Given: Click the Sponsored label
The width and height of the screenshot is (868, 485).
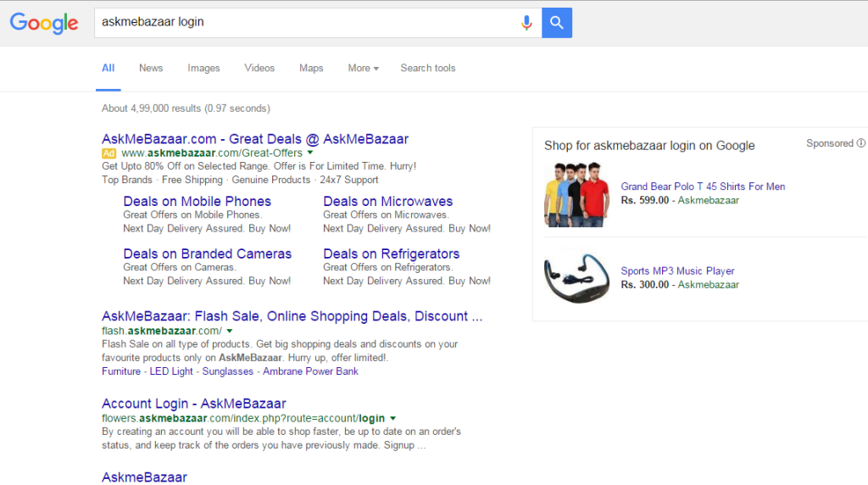Looking at the screenshot, I should point(830,143).
